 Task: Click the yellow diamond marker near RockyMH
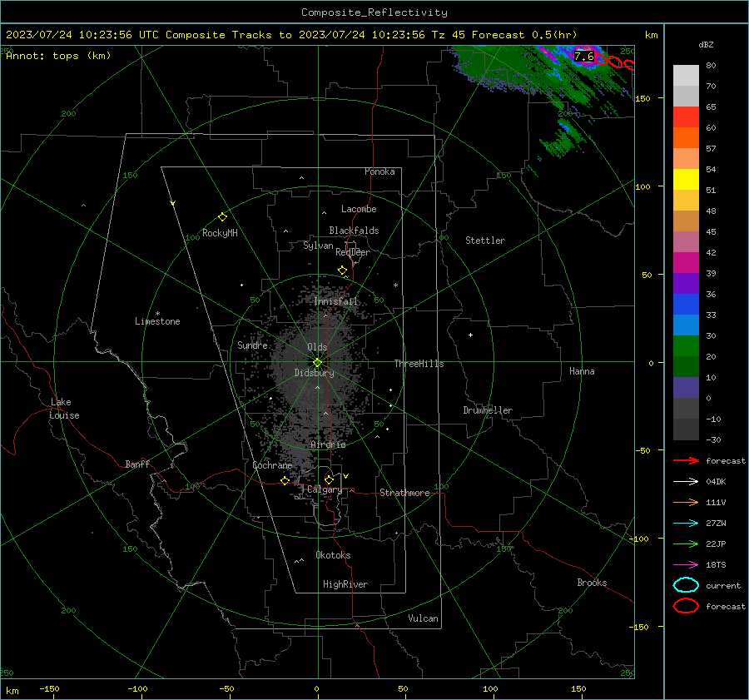222,217
